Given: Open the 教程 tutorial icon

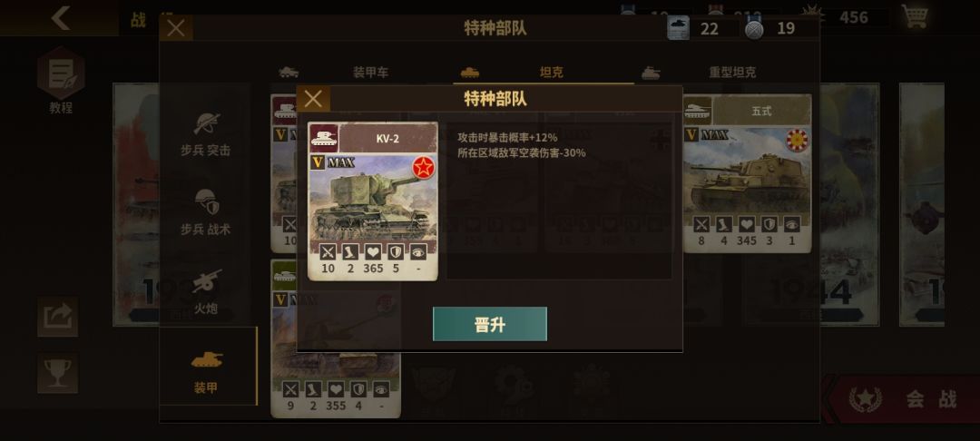Looking at the screenshot, I should coord(61,80).
